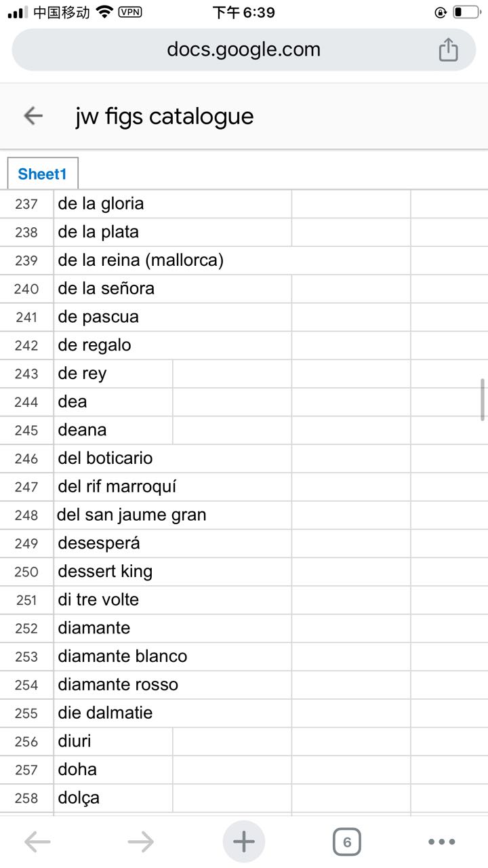Click the cell del rif marroquí

point(173,487)
